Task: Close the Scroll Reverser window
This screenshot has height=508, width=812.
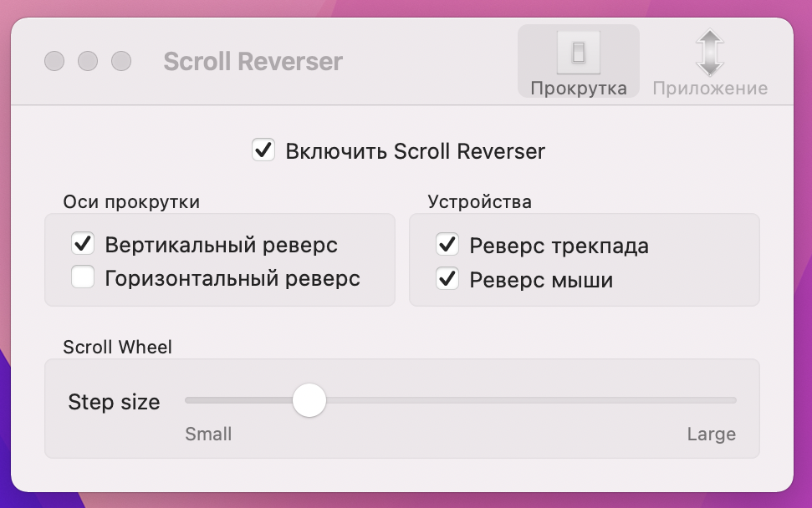Action: (54, 61)
